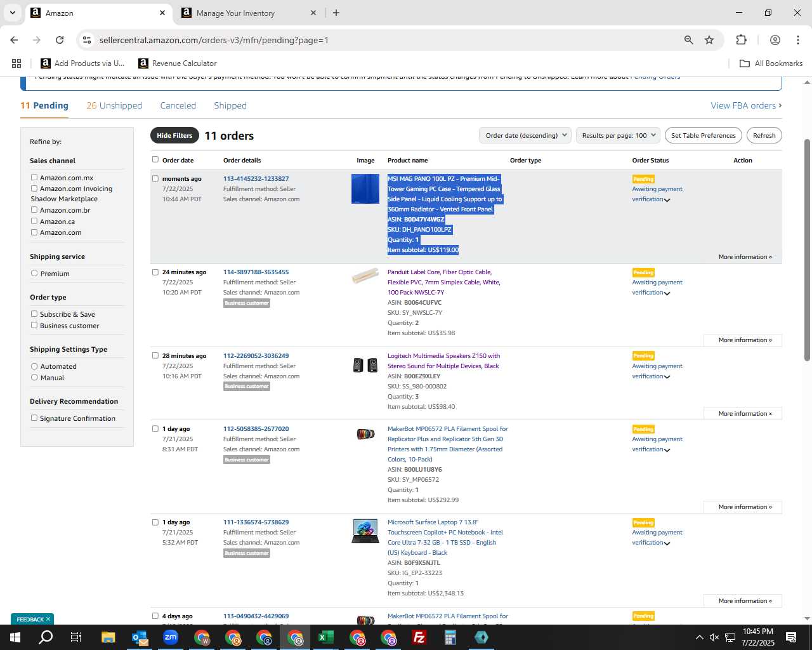The width and height of the screenshot is (812, 650).
Task: Open the Windows notification center
Action: click(x=791, y=637)
